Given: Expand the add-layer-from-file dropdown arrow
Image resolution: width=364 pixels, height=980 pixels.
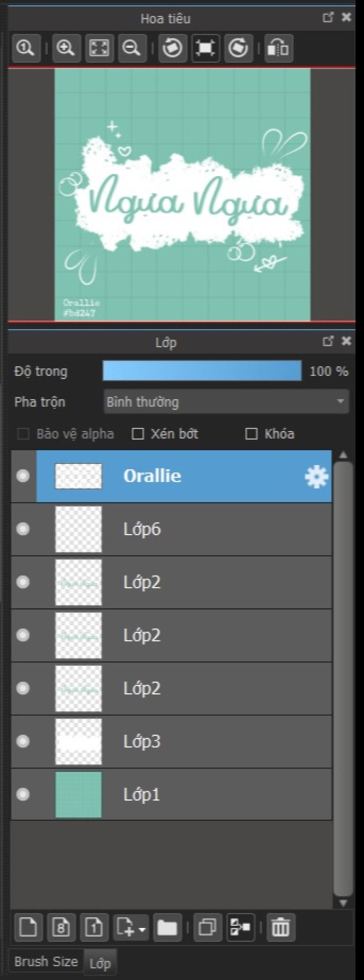Looking at the screenshot, I should pyautogui.click(x=142, y=928).
